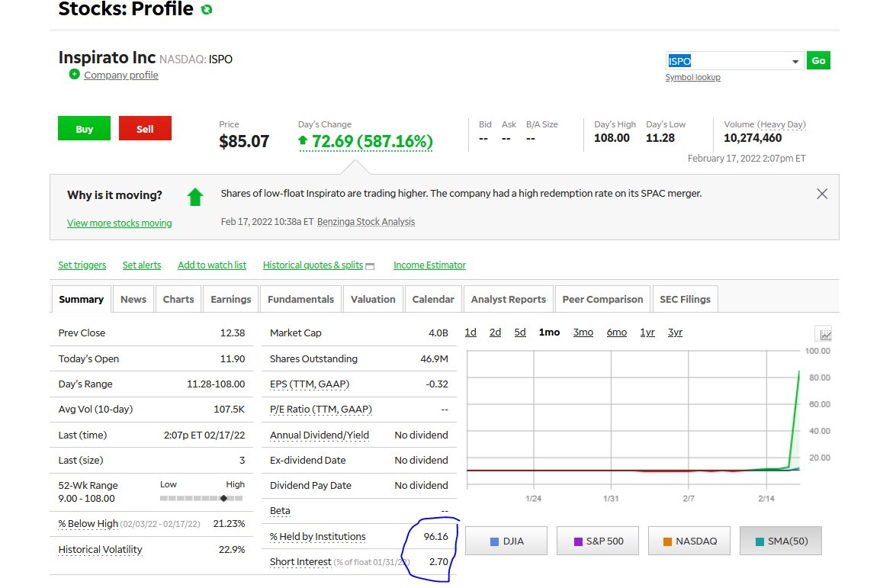Image resolution: width=896 pixels, height=588 pixels.
Task: Click the $85.07 price value
Action: 244,141
